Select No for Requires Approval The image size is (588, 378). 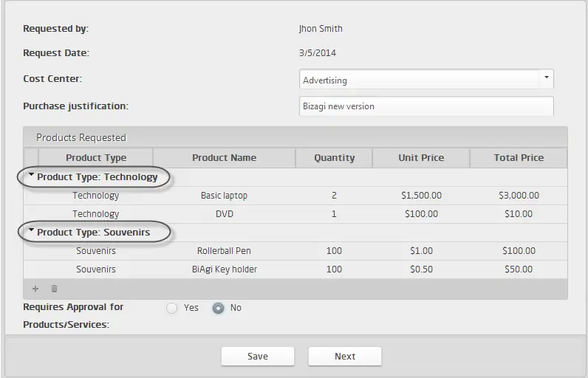218,308
